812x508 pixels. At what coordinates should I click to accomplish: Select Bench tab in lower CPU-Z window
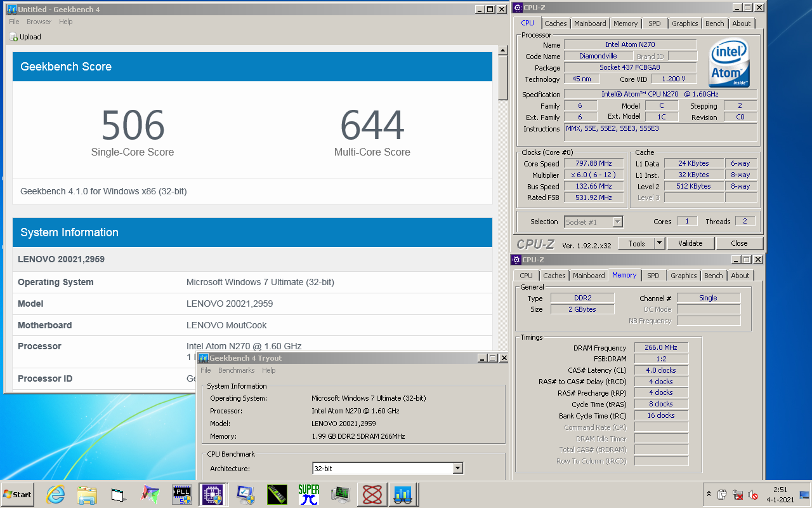(714, 276)
